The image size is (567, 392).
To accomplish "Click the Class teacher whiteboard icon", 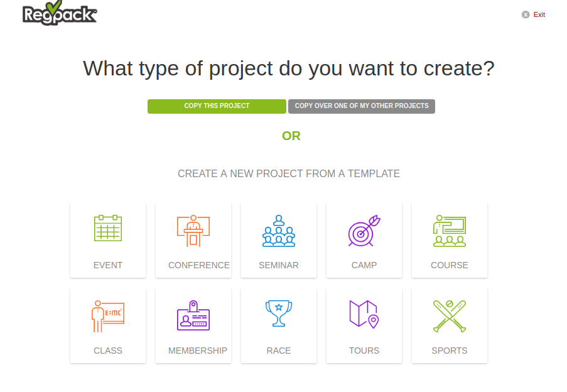I will [108, 316].
